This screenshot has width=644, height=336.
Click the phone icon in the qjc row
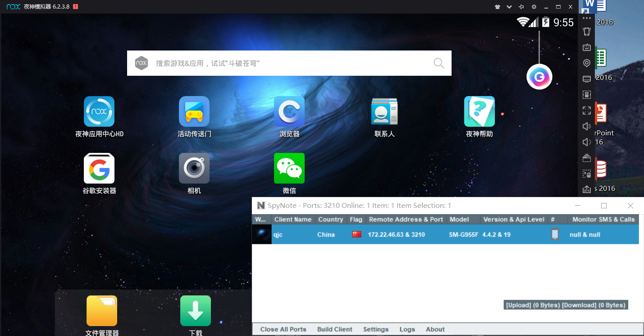(555, 234)
